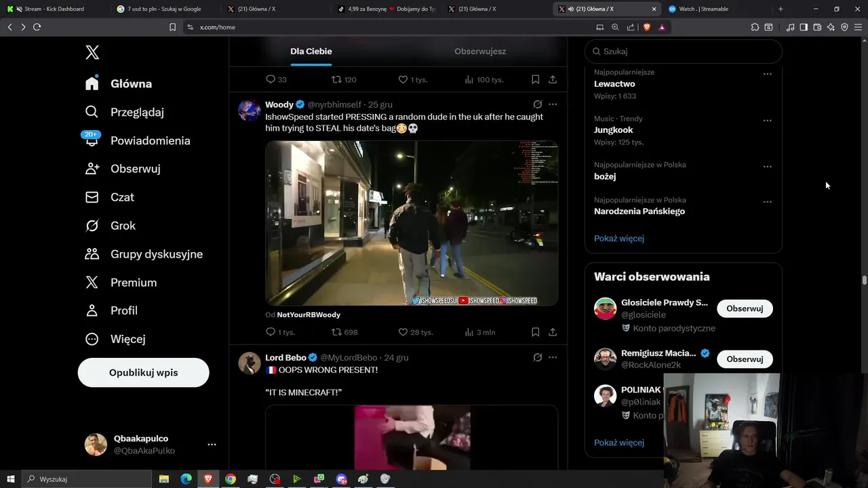Click Grok icon on Lord Bebo's post
868x488 pixels.
click(537, 357)
